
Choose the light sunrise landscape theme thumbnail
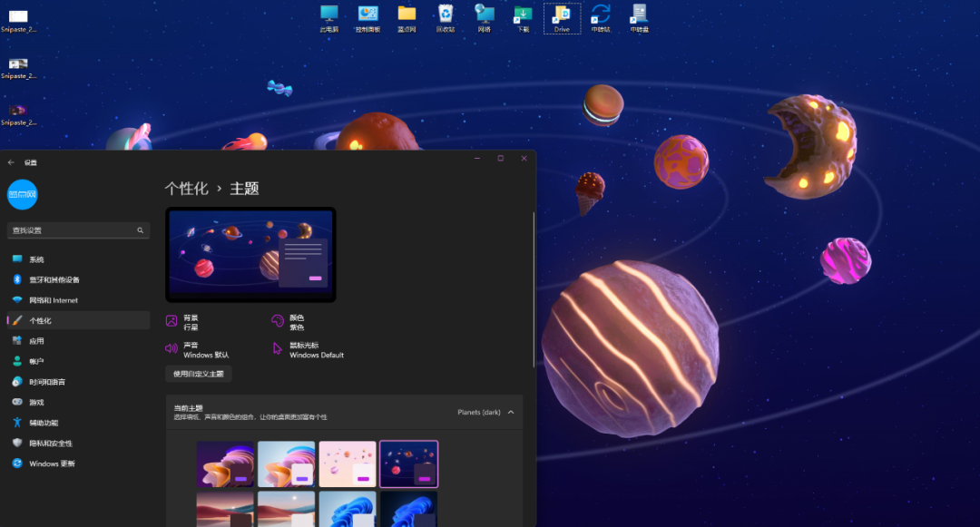pos(286,509)
